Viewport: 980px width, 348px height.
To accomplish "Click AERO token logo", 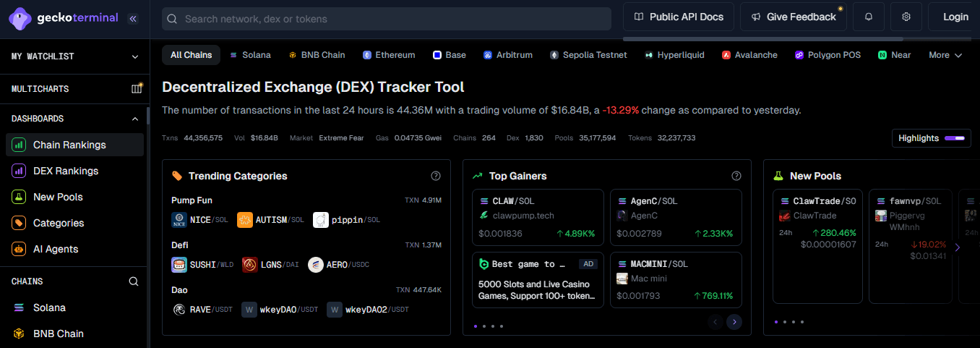I will coord(315,265).
